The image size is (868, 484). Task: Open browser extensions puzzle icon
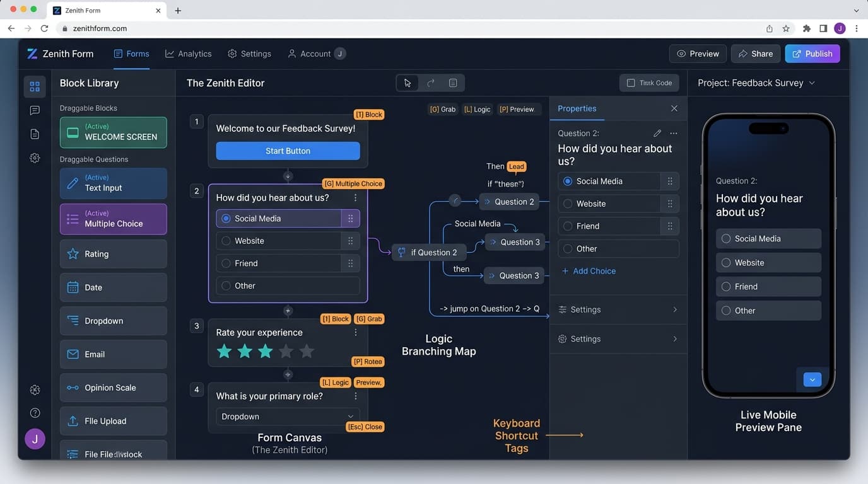tap(806, 28)
